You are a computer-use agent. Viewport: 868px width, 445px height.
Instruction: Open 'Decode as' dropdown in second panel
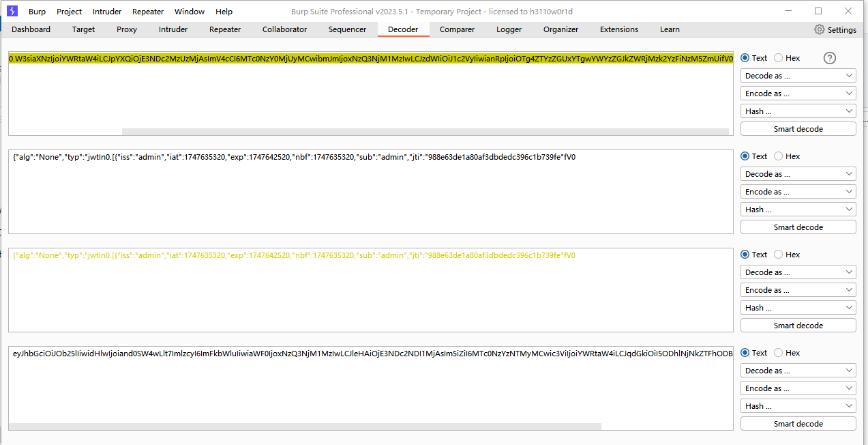click(x=798, y=174)
